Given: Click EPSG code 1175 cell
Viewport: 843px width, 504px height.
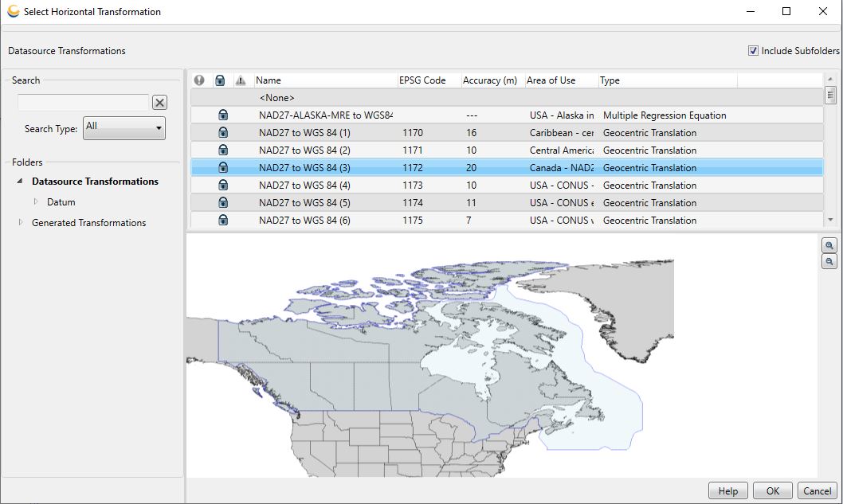Looking at the screenshot, I should [413, 221].
